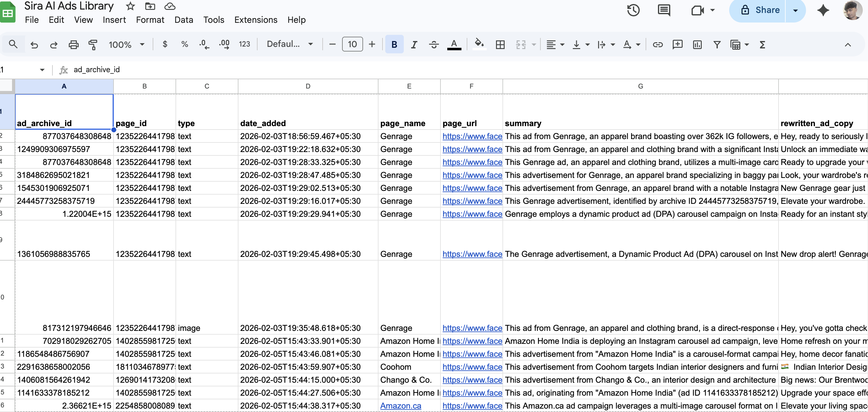
Task: Open the font family dropdown
Action: point(290,44)
